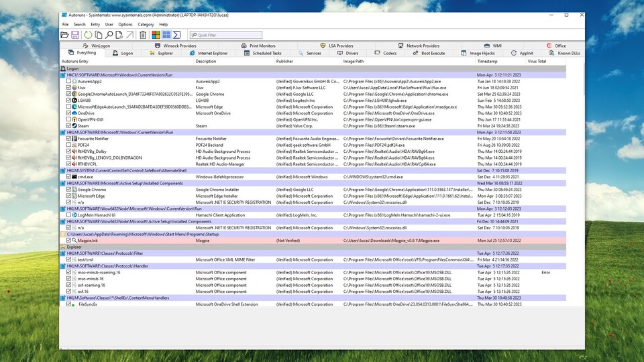
Task: Disable the OneDrive autorun checkbox
Action: (x=68, y=113)
